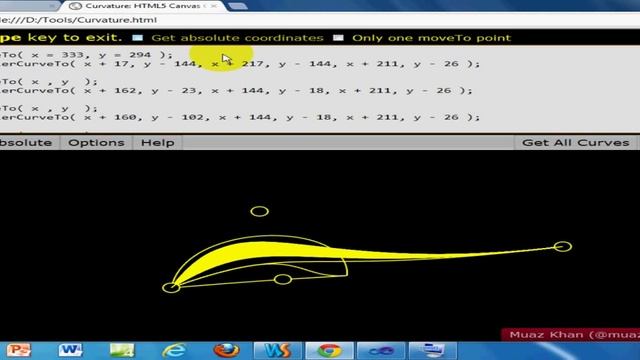Open the green picture taskbar icon
Screen dimensions: 640x360
(x=122, y=350)
